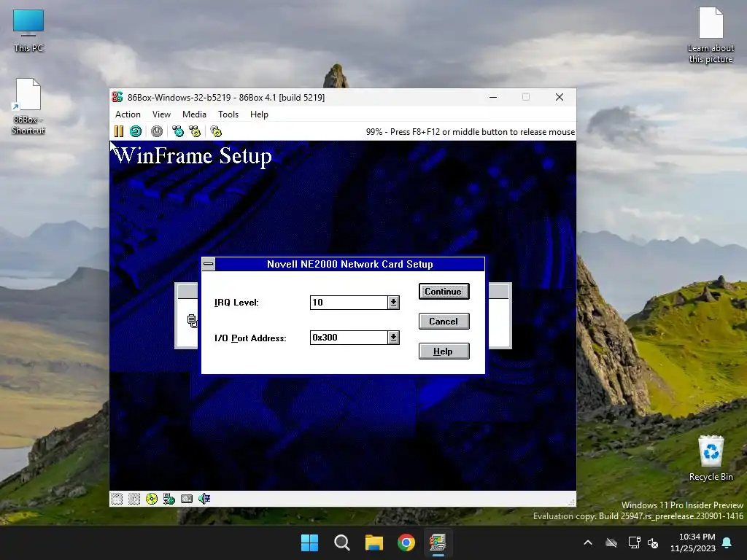Click the network tray icon

[x=634, y=542]
